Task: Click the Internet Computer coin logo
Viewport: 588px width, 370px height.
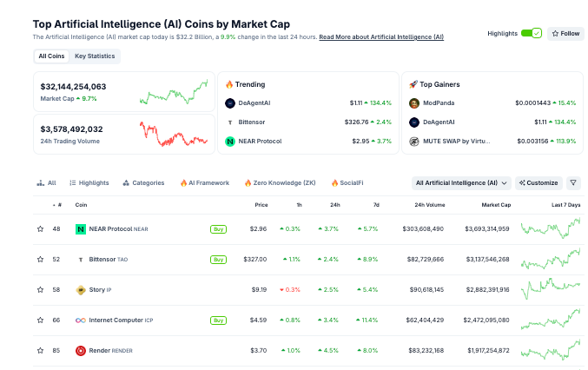Action: pyautogui.click(x=81, y=320)
